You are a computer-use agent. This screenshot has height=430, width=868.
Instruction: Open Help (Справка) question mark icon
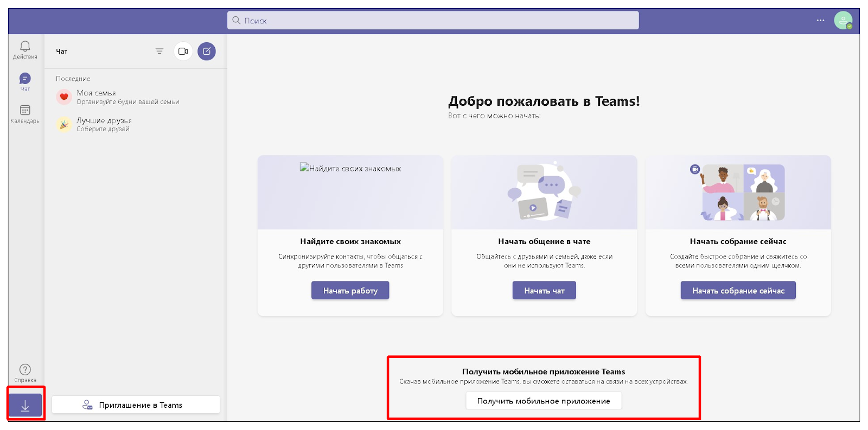point(25,372)
